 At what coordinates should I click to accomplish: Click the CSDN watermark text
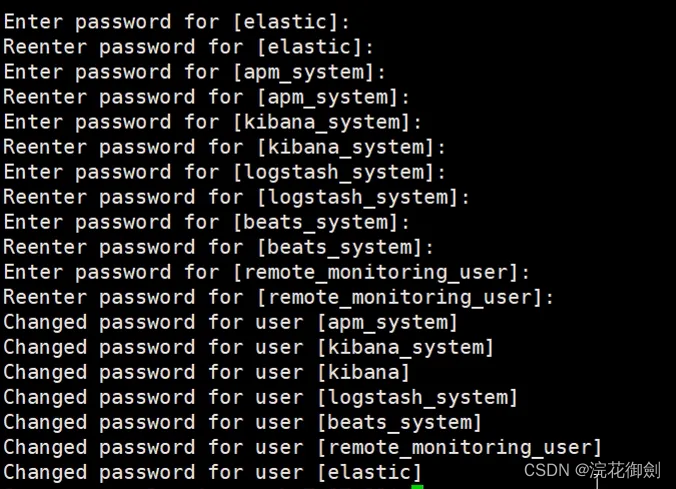592,470
